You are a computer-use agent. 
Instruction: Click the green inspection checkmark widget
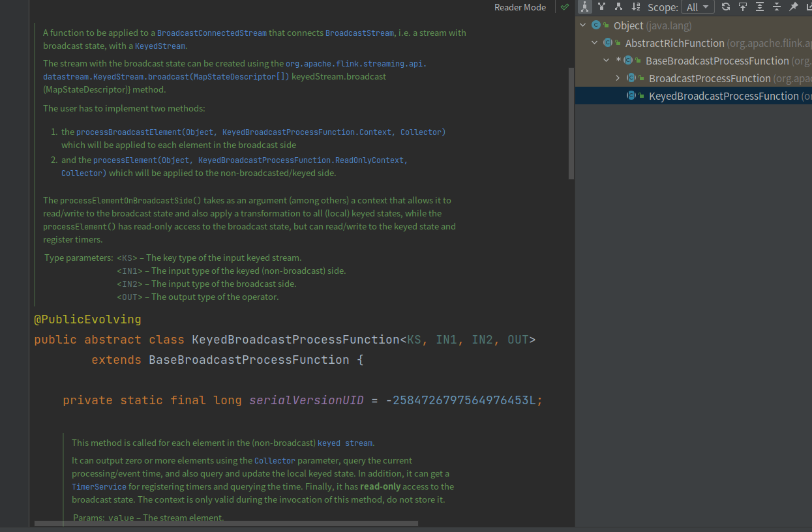coord(565,7)
